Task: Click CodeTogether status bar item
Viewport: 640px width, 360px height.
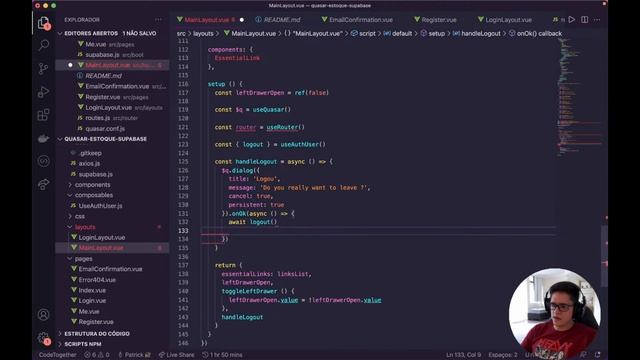Action: coord(58,355)
